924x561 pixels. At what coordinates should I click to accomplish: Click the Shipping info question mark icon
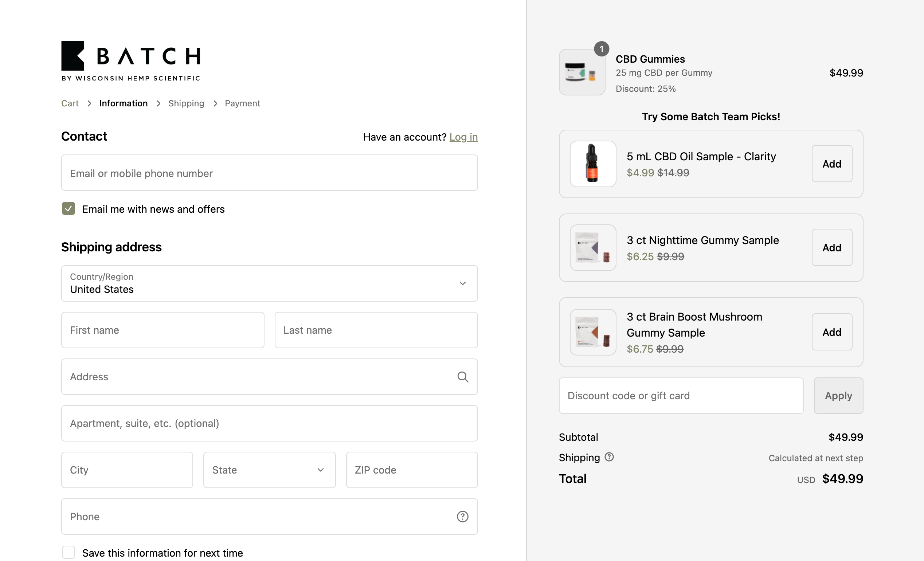609,457
